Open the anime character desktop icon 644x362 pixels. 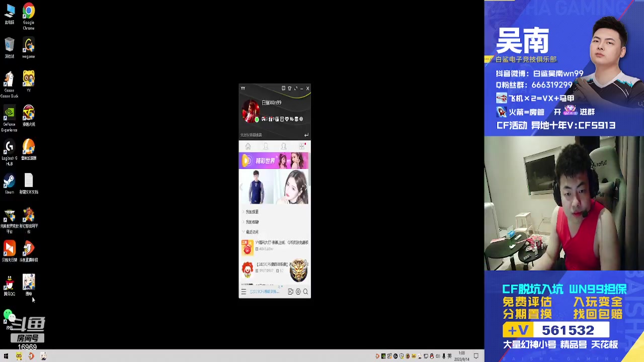pyautogui.click(x=29, y=285)
